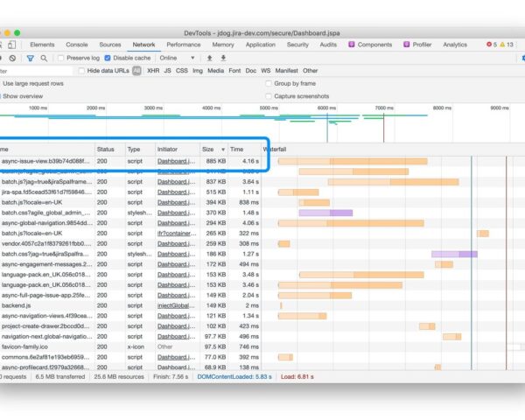Tick the Group by frame checkbox

click(x=269, y=83)
